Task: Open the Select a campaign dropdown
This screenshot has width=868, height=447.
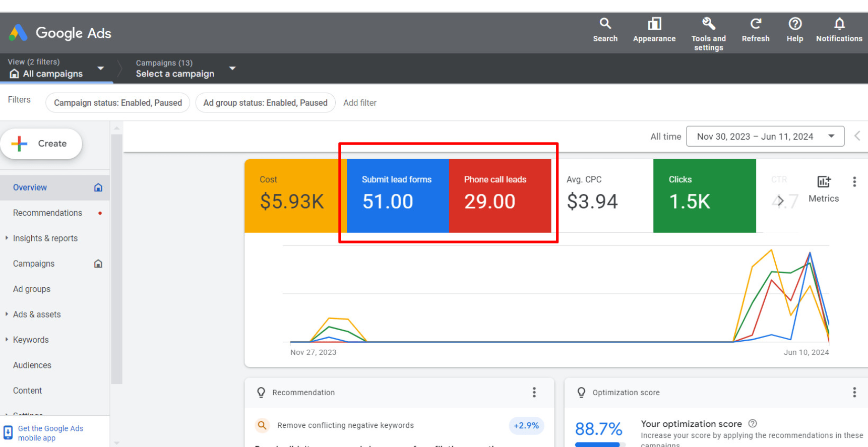Action: (x=232, y=68)
